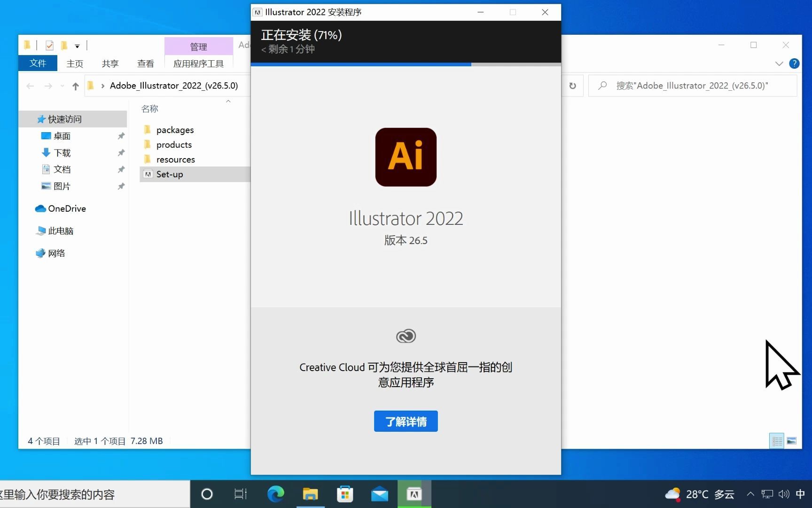Open the quick access toolbar dropdown arrow

[x=77, y=46]
